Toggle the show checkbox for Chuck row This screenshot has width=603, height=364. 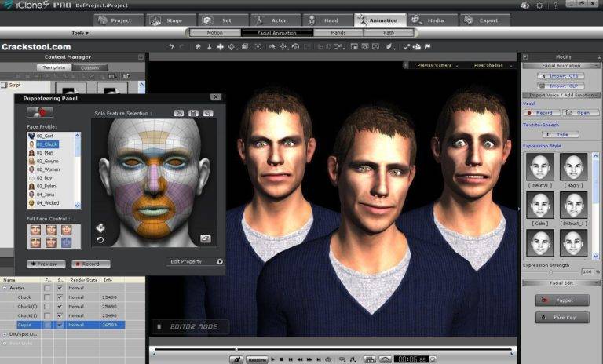[59, 297]
